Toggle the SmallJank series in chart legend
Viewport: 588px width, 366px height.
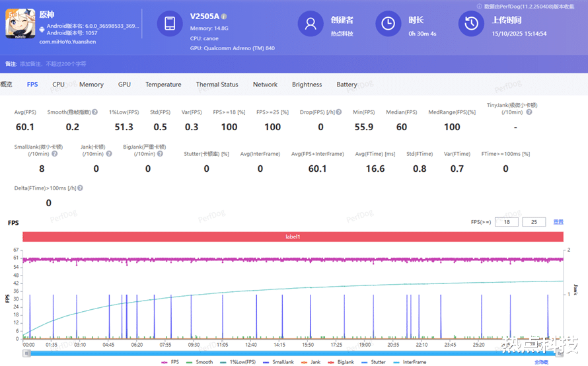276,362
